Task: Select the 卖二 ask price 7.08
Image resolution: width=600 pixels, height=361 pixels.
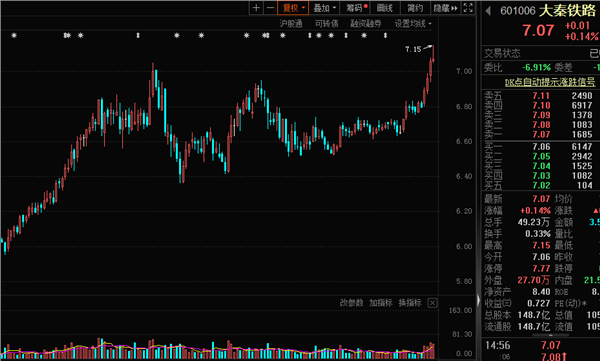Action: click(541, 125)
